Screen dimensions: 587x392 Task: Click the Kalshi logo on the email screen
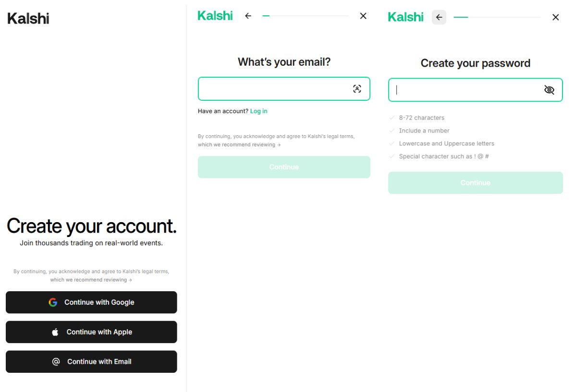pyautogui.click(x=215, y=15)
